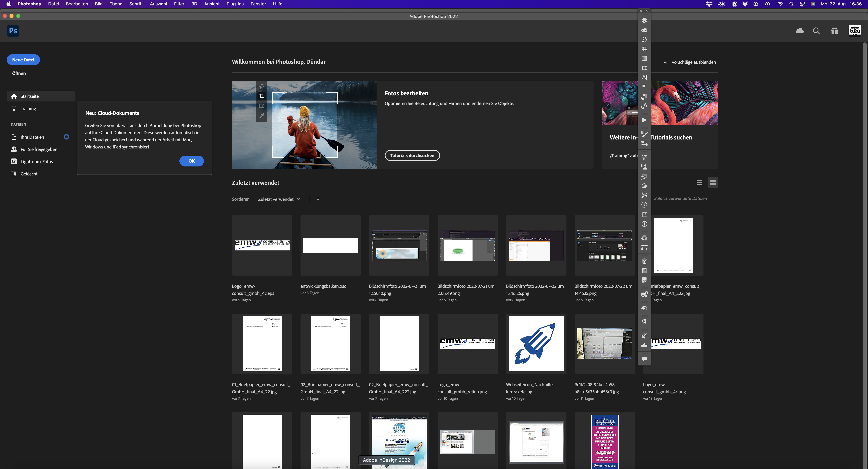Toggle sort direction arrow
This screenshot has width=868, height=469.
coord(318,199)
